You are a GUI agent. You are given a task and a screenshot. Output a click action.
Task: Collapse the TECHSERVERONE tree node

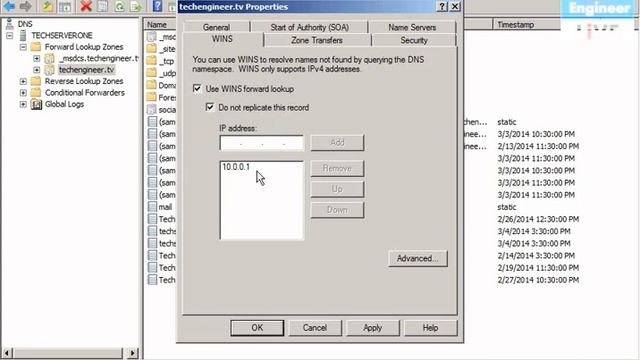[9, 36]
